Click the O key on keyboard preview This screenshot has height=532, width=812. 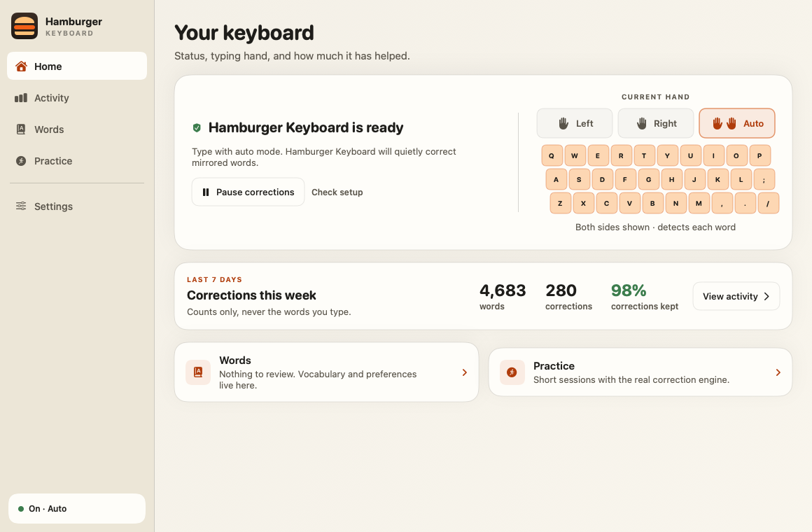tap(736, 155)
